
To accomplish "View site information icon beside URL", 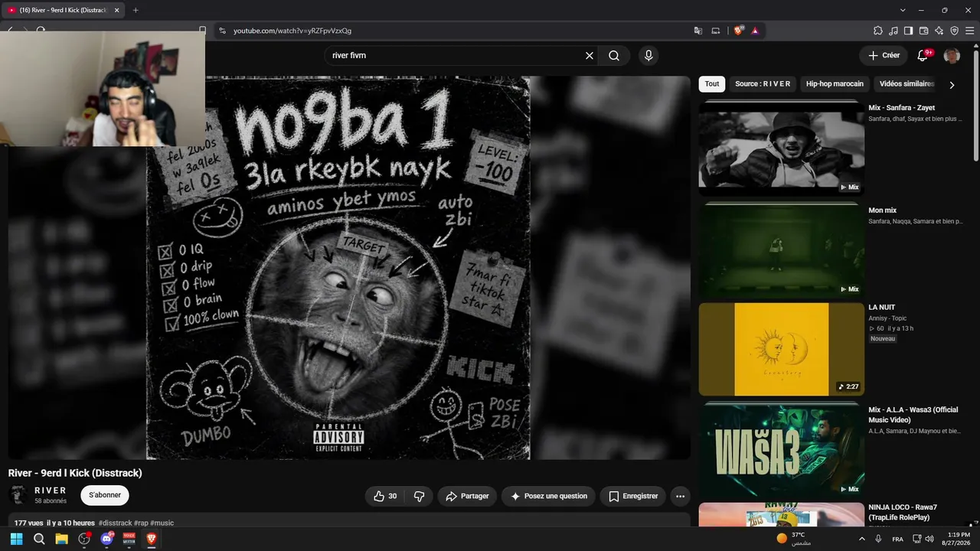I will [222, 31].
